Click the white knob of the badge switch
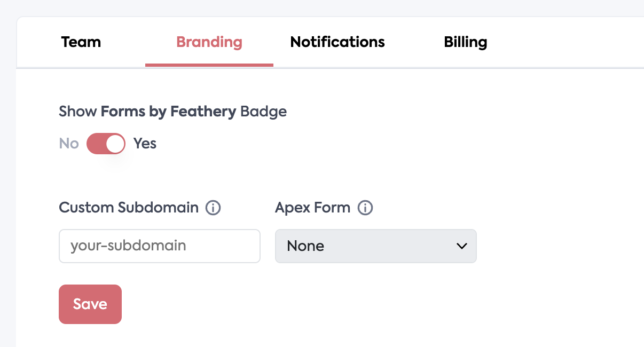Screen dimensions: 644x347 (x=115, y=144)
